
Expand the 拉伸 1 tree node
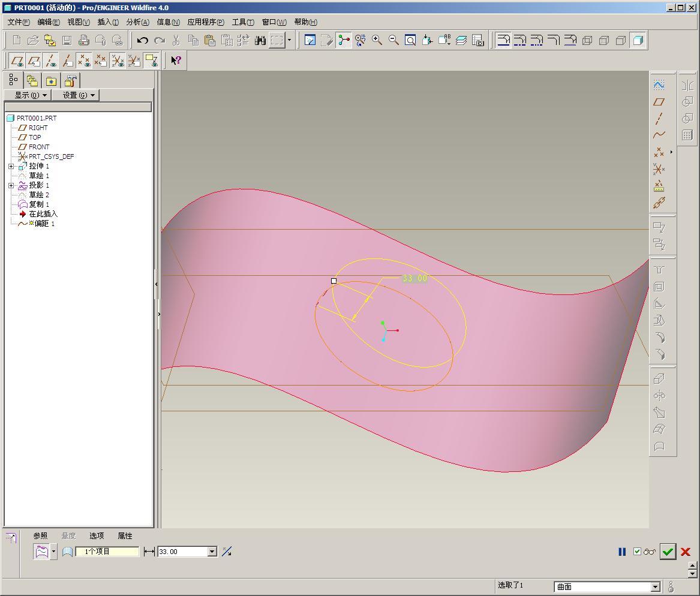(11, 166)
